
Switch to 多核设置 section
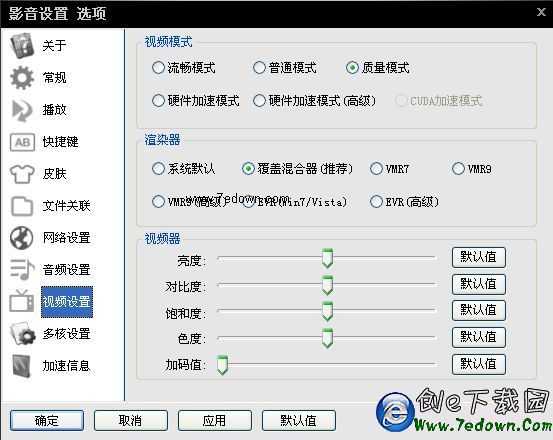[x=66, y=334]
